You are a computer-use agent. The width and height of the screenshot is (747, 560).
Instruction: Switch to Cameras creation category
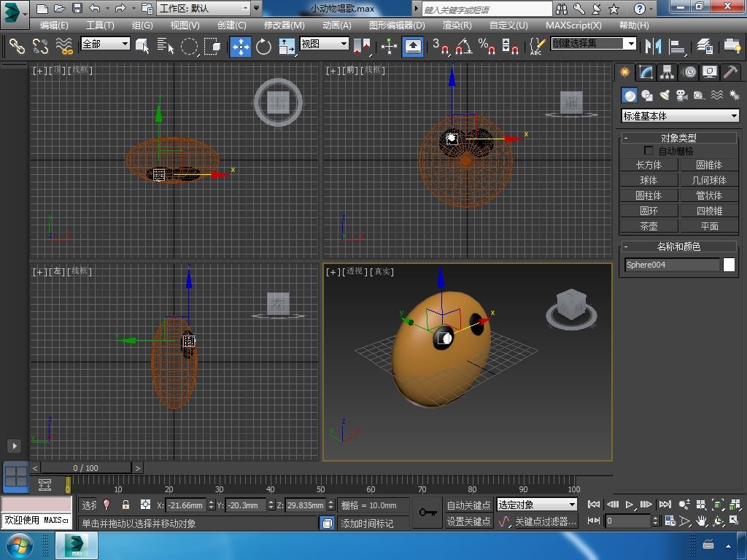pyautogui.click(x=682, y=96)
